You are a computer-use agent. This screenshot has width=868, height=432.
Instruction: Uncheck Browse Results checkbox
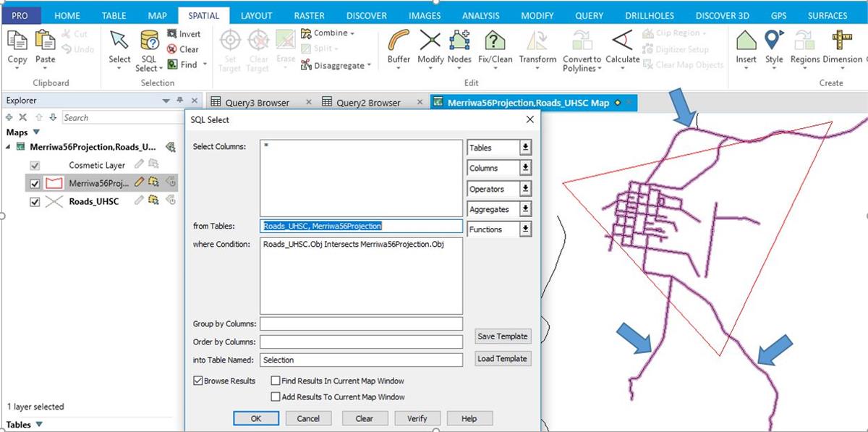tap(197, 381)
